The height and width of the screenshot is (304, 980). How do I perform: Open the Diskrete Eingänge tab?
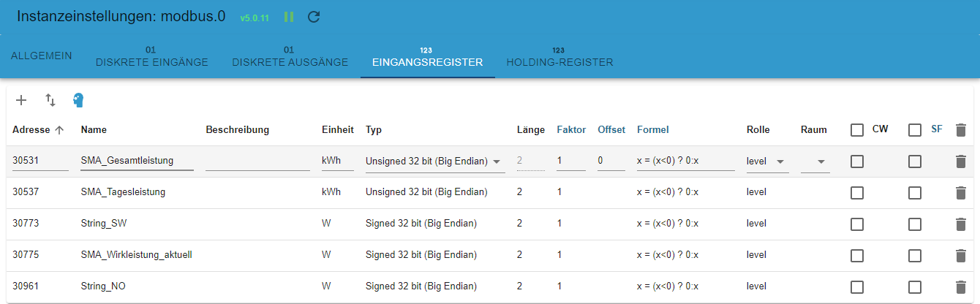pos(152,58)
